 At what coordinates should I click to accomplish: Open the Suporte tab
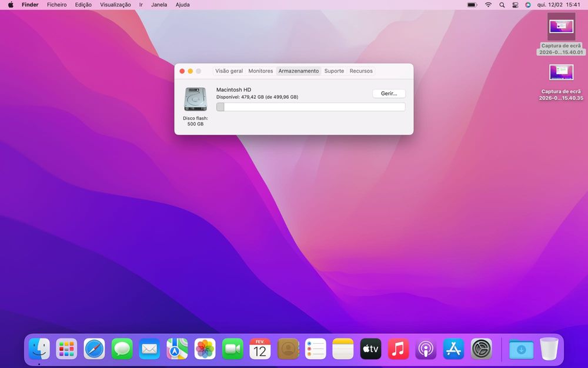(334, 71)
